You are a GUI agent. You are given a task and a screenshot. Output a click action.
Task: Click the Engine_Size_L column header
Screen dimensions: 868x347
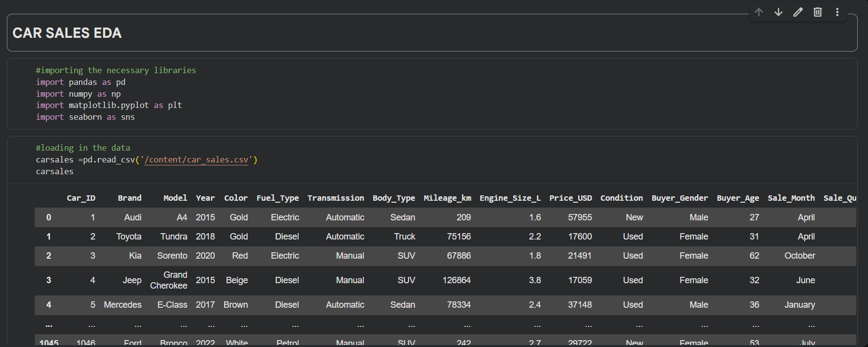tap(510, 198)
